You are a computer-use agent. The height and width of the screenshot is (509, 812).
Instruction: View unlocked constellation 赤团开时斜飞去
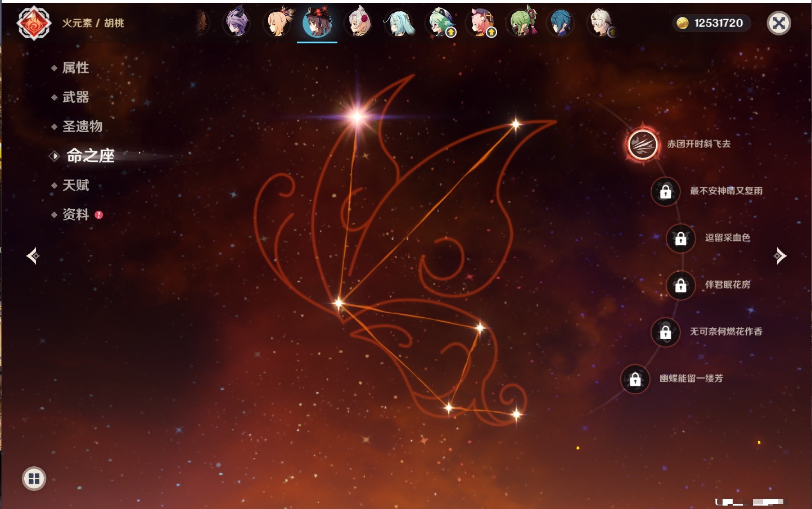(x=643, y=145)
